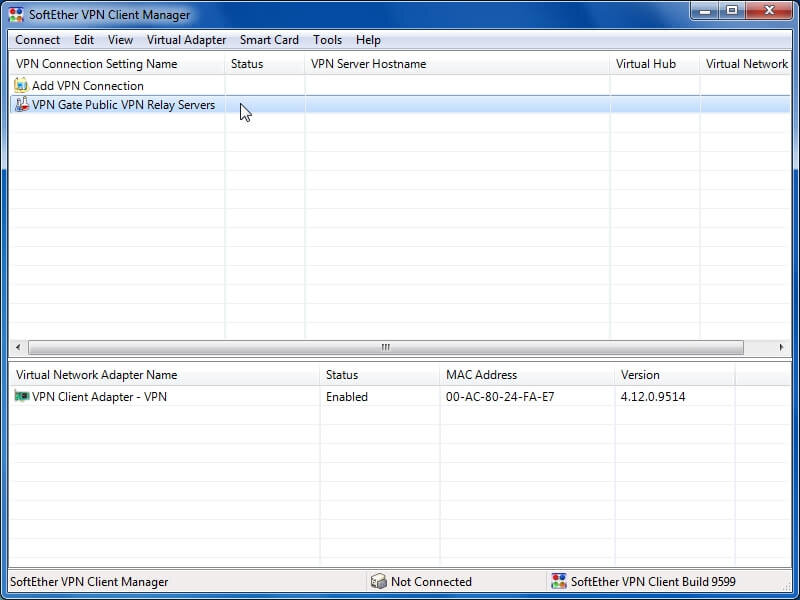Click the Virtual Network column header
The width and height of the screenshot is (800, 600).
745,64
